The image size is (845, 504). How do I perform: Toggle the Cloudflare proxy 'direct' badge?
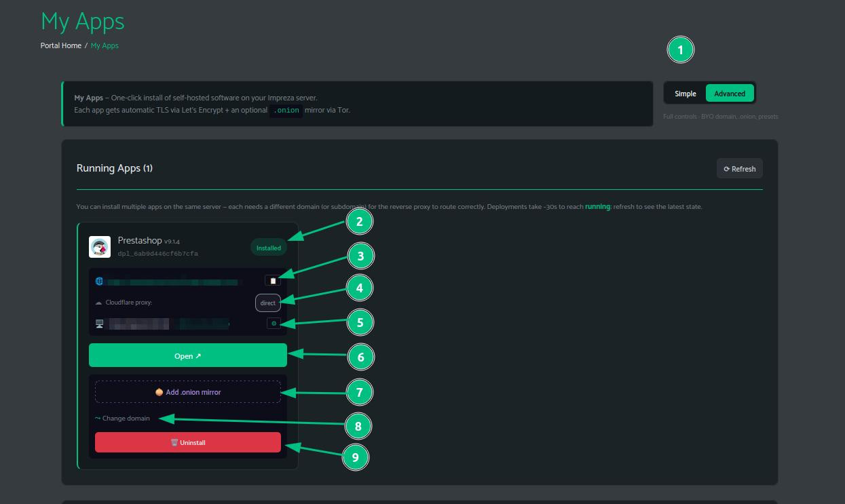click(x=268, y=303)
